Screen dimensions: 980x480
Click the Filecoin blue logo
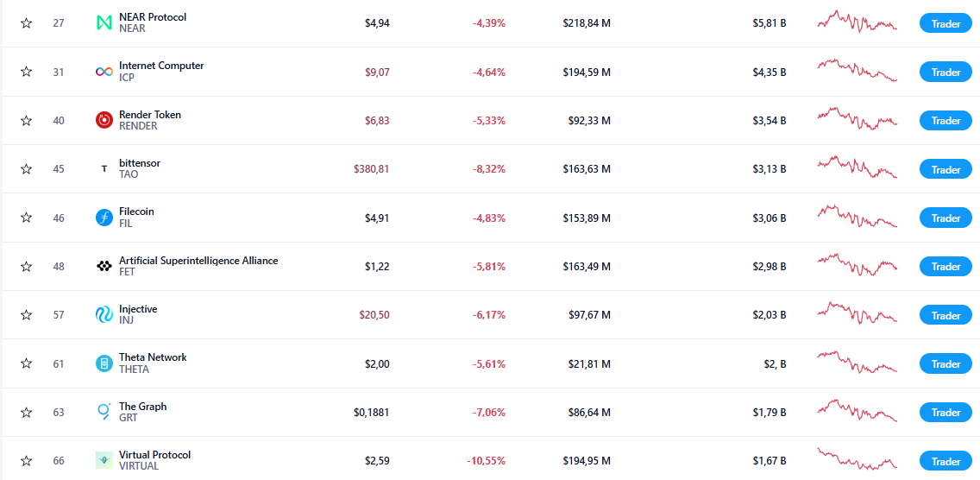[104, 218]
